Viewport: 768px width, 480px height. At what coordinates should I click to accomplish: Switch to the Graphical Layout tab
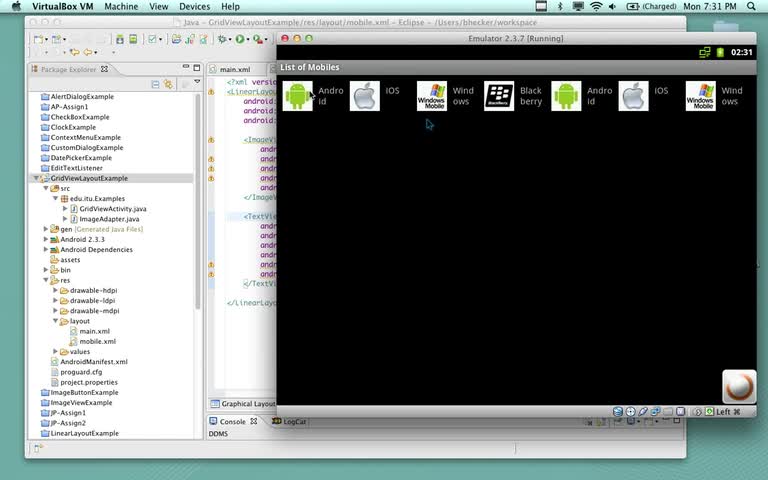[x=243, y=404]
